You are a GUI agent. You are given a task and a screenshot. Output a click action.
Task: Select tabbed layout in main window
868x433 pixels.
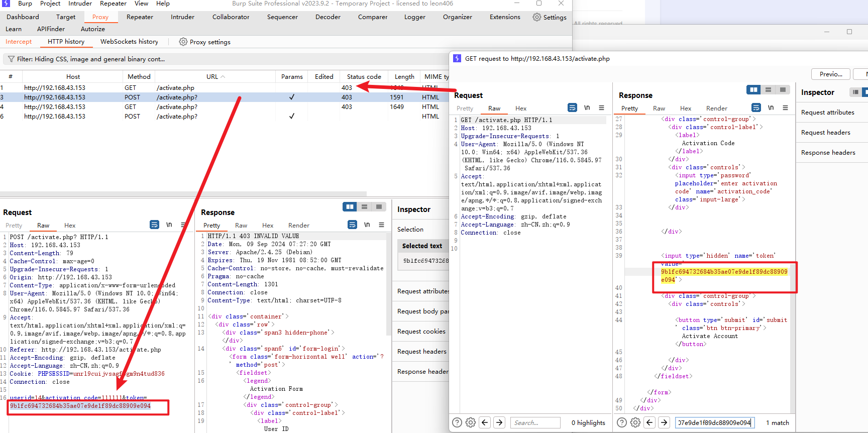click(379, 206)
